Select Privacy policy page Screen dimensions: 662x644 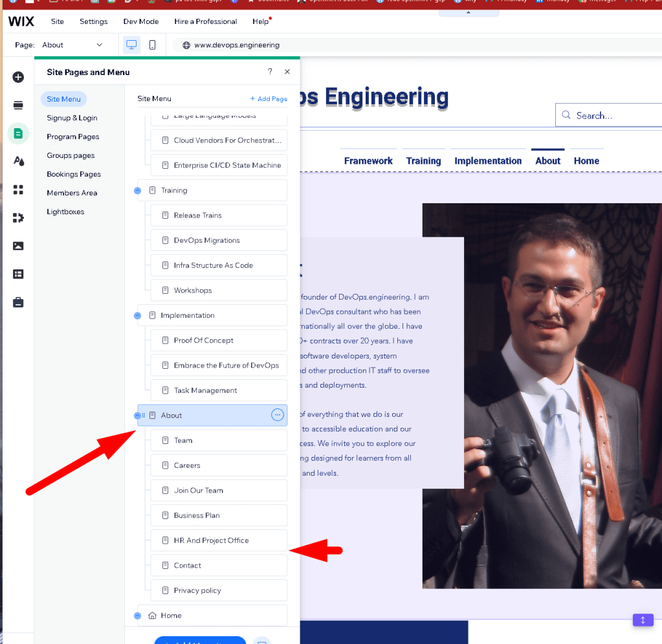(219, 590)
